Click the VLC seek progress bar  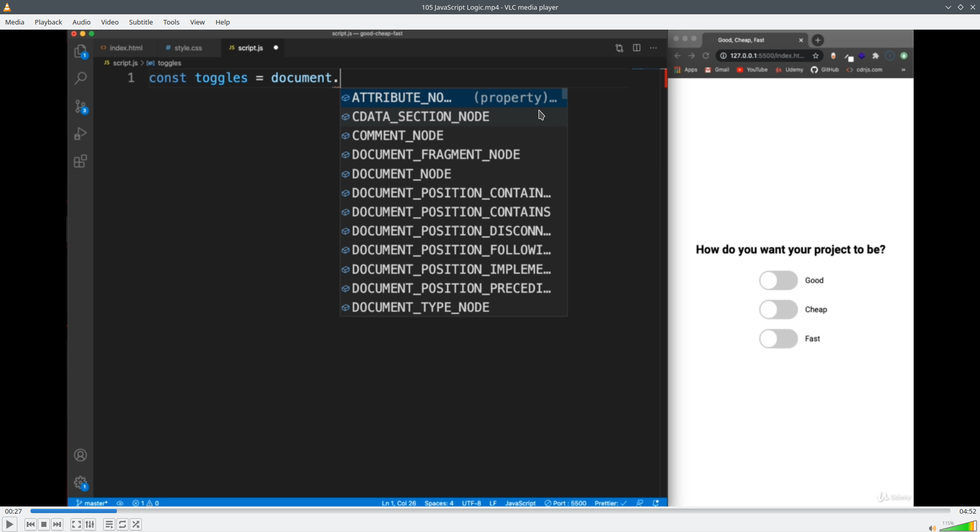[490, 511]
